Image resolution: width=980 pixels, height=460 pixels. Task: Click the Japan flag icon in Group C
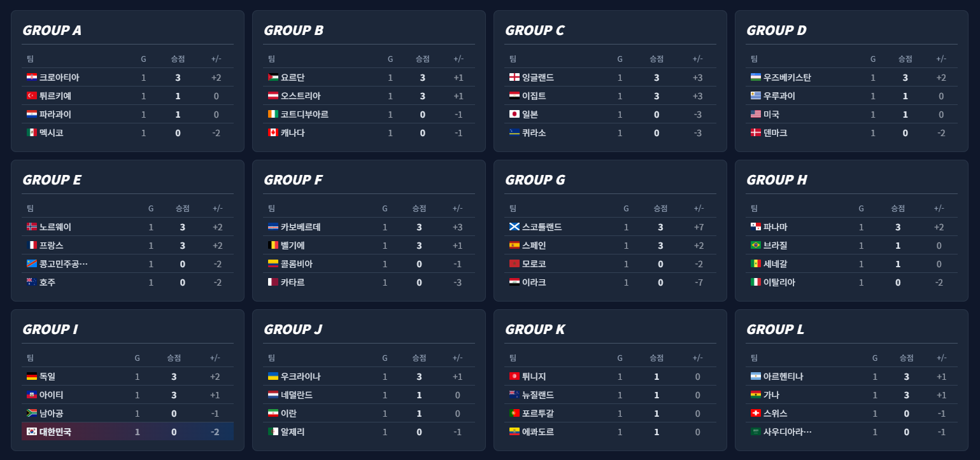515,115
